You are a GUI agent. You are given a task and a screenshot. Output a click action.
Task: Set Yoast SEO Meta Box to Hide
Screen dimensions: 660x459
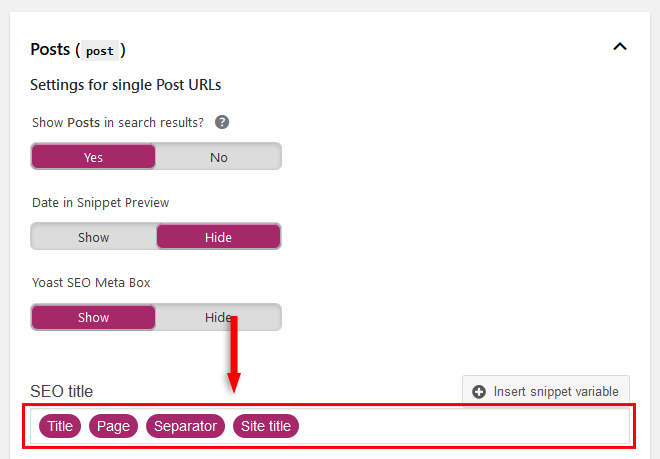point(218,317)
